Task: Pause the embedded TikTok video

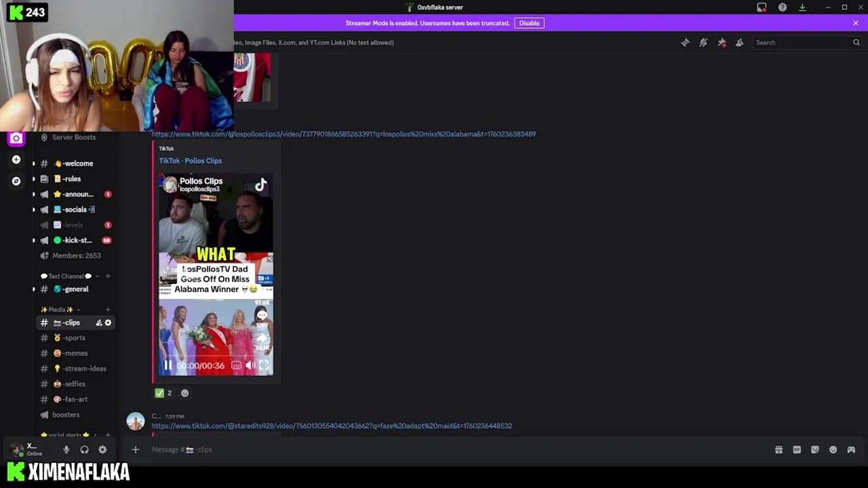Action: pyautogui.click(x=167, y=365)
